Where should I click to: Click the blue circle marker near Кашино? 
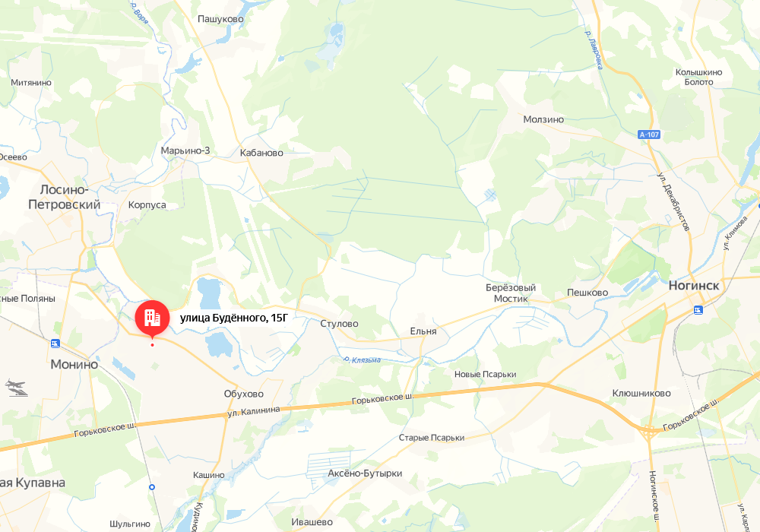152,487
